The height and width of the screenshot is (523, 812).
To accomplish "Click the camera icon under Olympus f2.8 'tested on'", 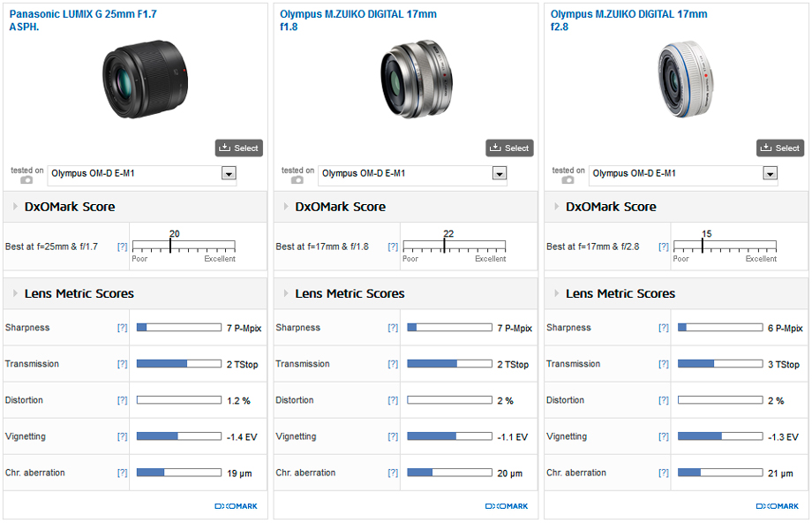I will [568, 179].
